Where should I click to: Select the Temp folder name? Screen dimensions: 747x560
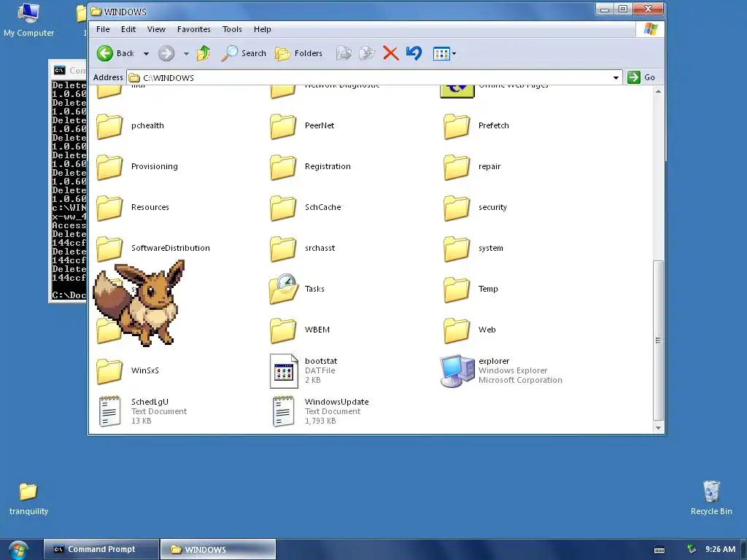(488, 289)
